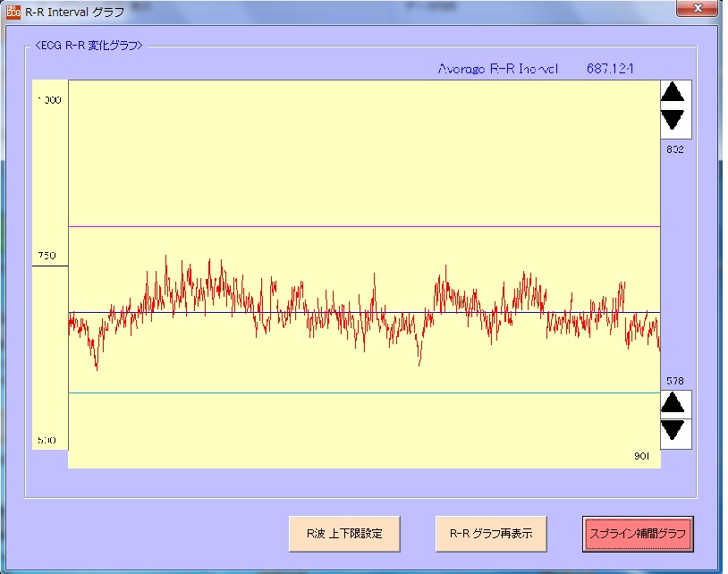Click the cyan lower limit line
Screen dimensions: 728x574
pyautogui.click(x=358, y=393)
